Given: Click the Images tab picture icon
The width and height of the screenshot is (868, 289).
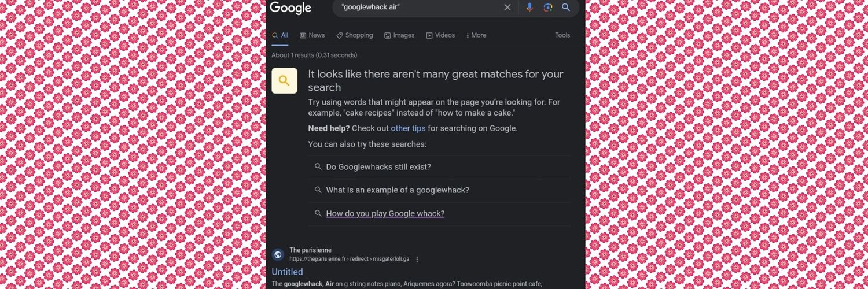Looking at the screenshot, I should coord(388,35).
